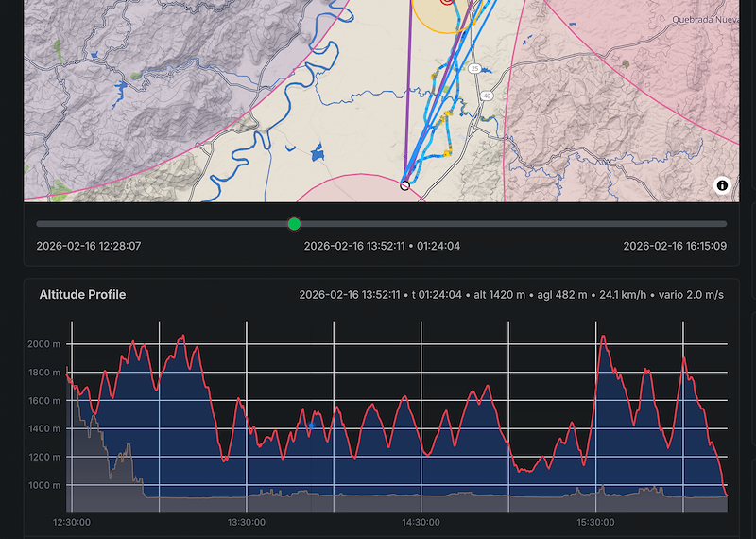Click the Altitude Profile panel title

tap(82, 295)
